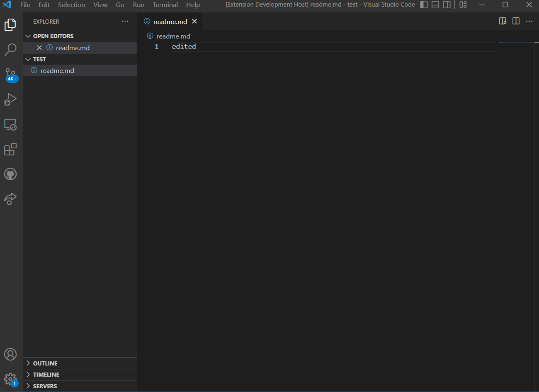Open Explorer's More Actions ellipsis button
This screenshot has height=392, width=539.
click(x=125, y=21)
